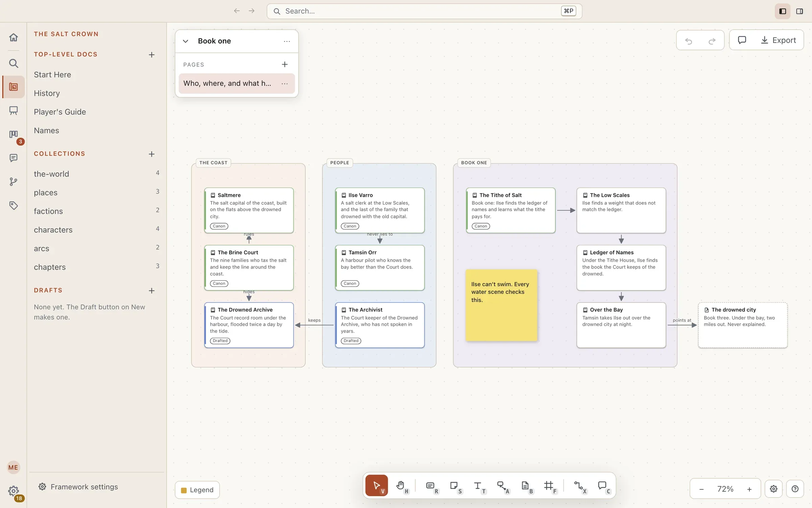Add a new page in Pages
812x508 pixels.
pos(285,64)
